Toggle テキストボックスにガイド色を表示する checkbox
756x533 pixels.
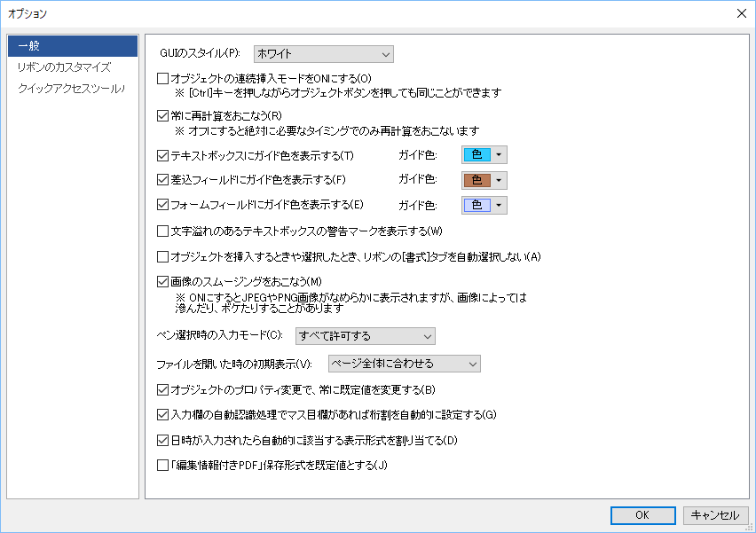coord(163,156)
